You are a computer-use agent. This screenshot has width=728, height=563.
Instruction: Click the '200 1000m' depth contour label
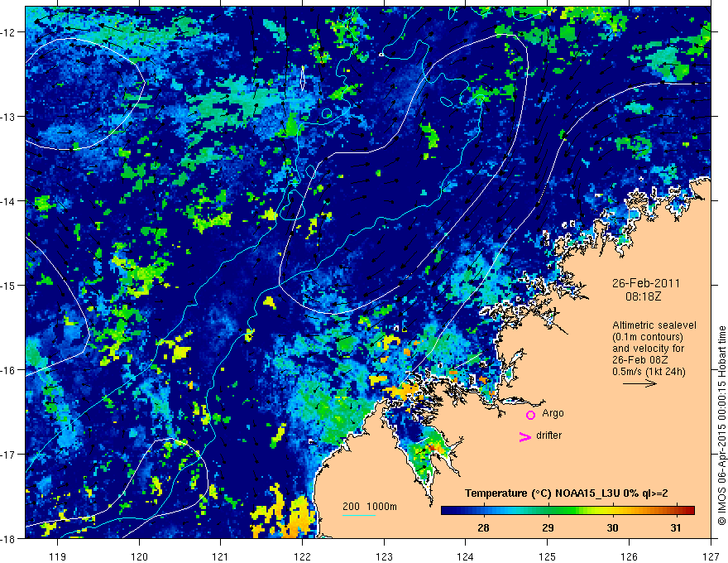(x=370, y=507)
